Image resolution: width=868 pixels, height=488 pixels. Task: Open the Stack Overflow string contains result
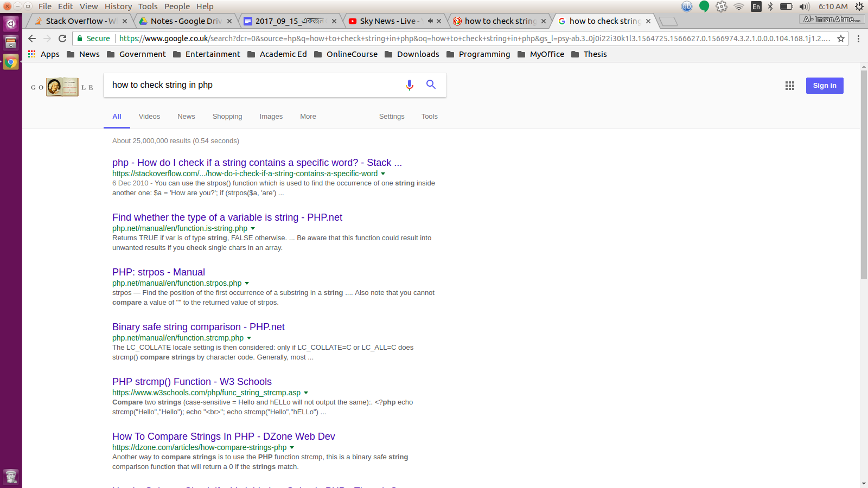257,163
